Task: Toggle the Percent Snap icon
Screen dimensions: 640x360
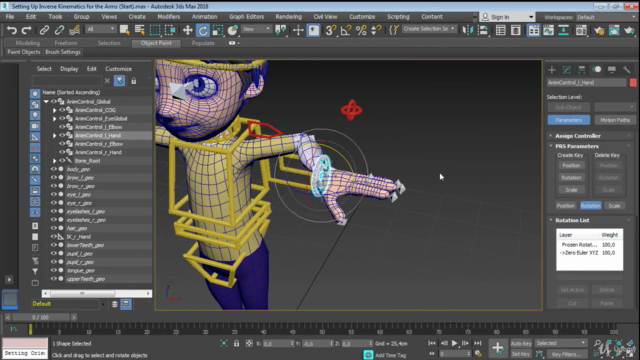Action: [x=361, y=30]
